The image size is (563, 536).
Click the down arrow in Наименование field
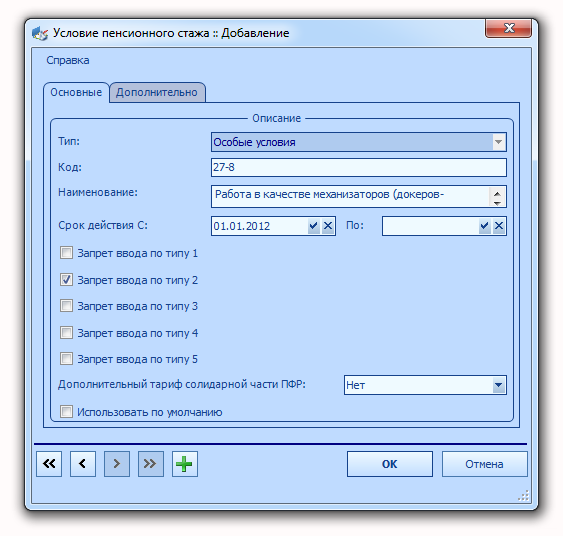497,203
